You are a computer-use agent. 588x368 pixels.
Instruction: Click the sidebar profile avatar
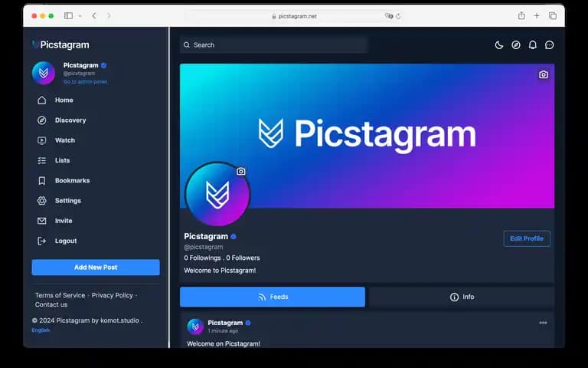point(44,74)
